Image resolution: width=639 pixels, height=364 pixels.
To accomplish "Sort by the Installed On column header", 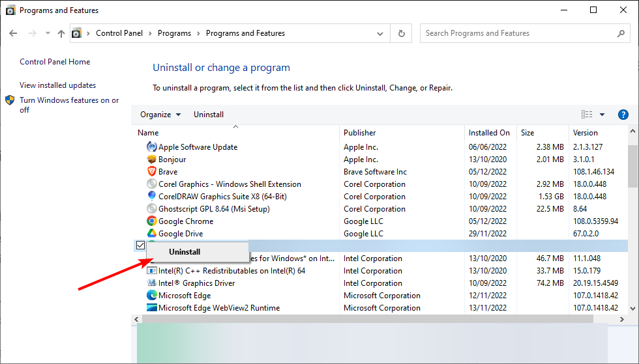I will 490,133.
